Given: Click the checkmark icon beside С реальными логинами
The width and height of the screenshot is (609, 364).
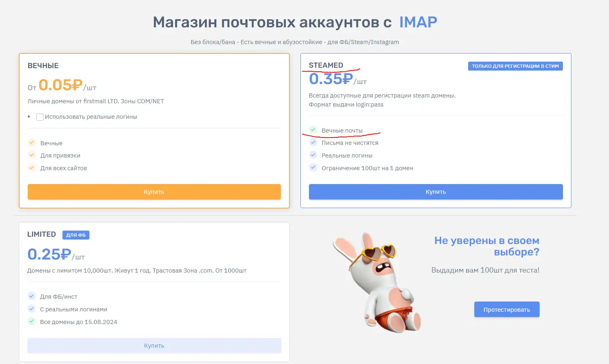Looking at the screenshot, I should point(31,309).
